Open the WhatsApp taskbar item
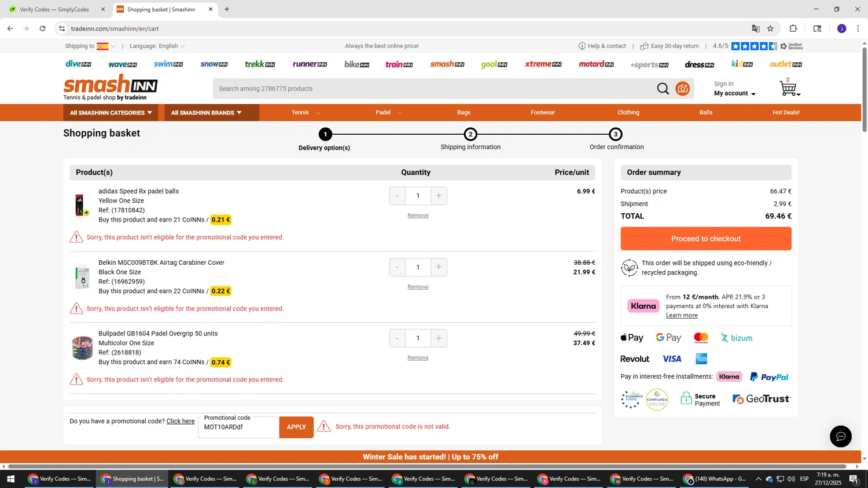Screen dimensions: 868x488 pyautogui.click(x=715, y=479)
